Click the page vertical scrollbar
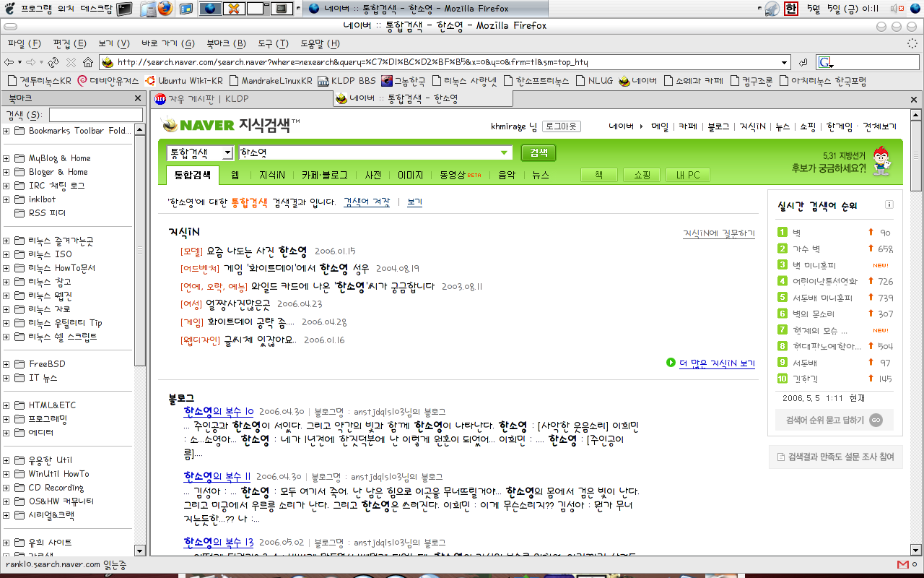Image resolution: width=924 pixels, height=578 pixels. click(x=916, y=332)
